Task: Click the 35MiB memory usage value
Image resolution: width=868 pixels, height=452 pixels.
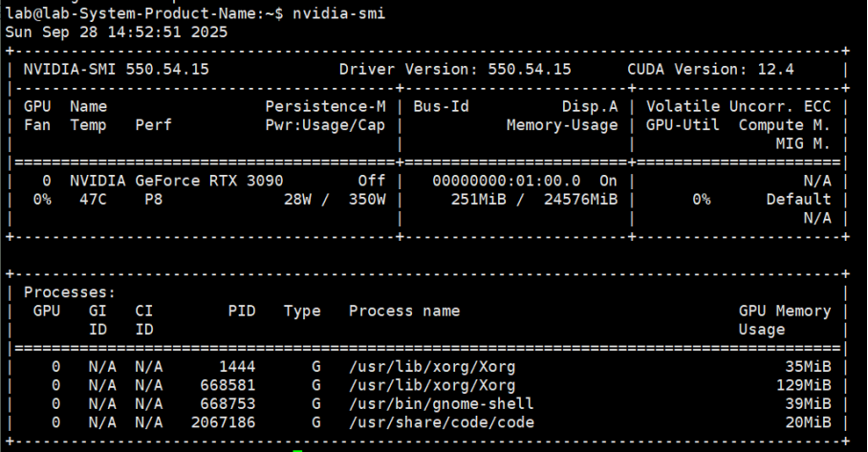Action: tap(808, 367)
